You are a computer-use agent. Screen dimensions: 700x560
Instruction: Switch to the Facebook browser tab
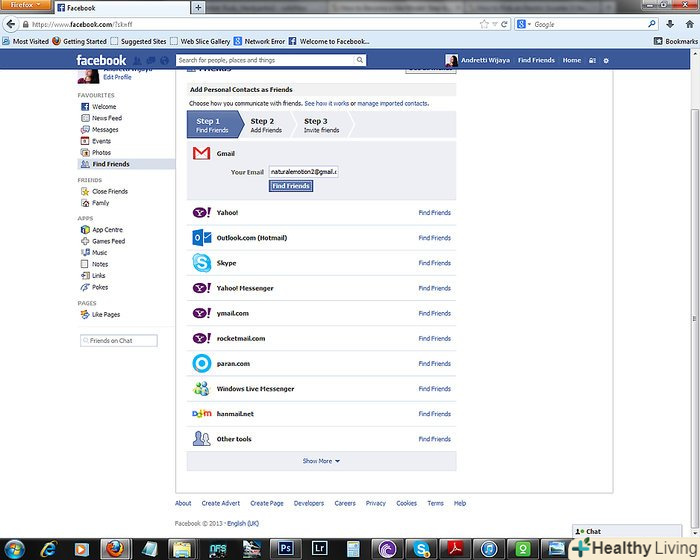[x=121, y=8]
